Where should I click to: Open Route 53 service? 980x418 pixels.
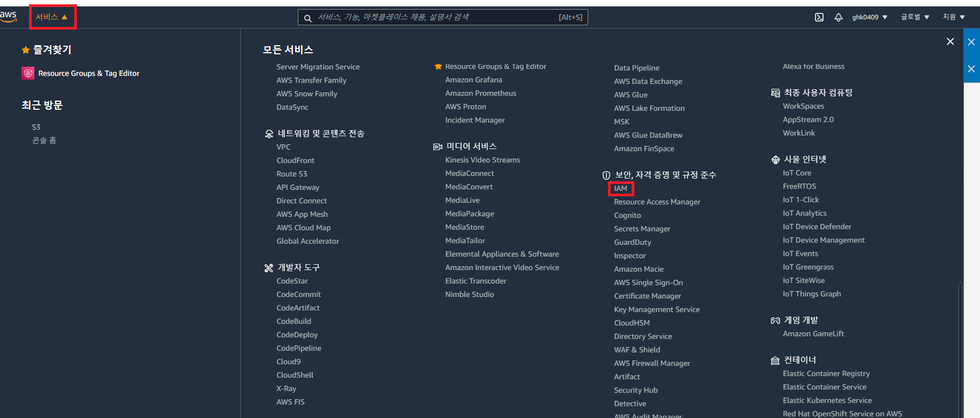point(292,174)
